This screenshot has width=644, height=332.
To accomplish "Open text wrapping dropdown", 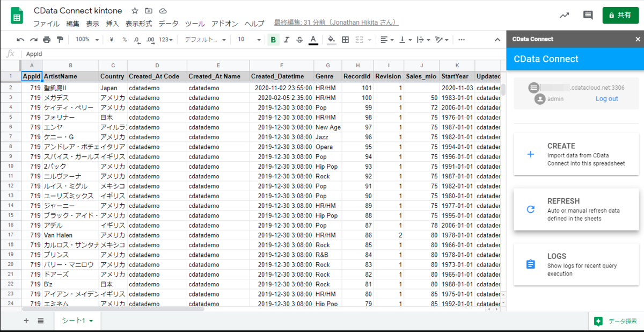I will (x=423, y=40).
